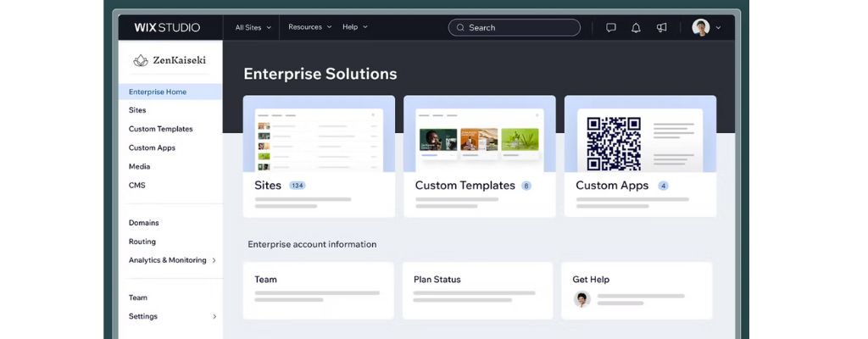868x339 pixels.
Task: Expand the Resources menu
Action: tap(309, 27)
